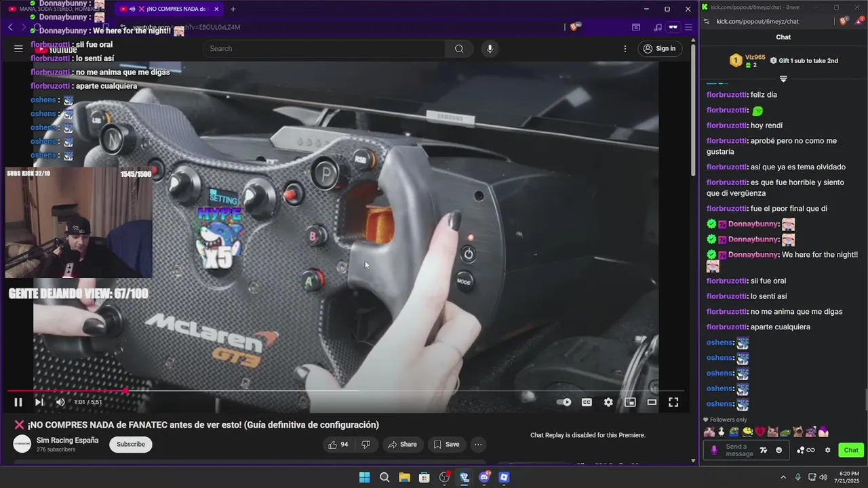Send message with green Chat button
Screen dimensions: 868x488
[851, 450]
